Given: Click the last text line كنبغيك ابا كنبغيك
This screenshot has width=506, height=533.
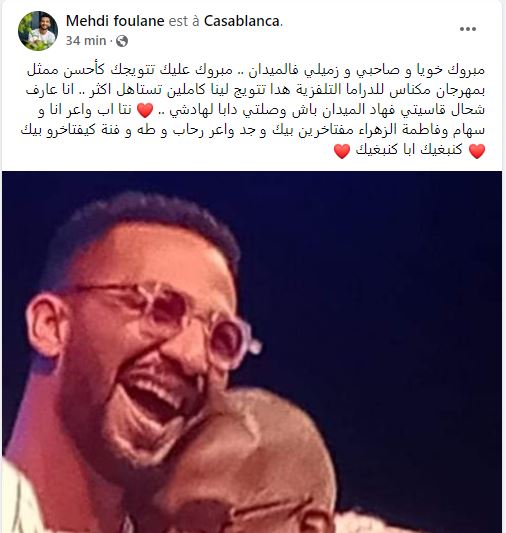Looking at the screenshot, I should [409, 151].
